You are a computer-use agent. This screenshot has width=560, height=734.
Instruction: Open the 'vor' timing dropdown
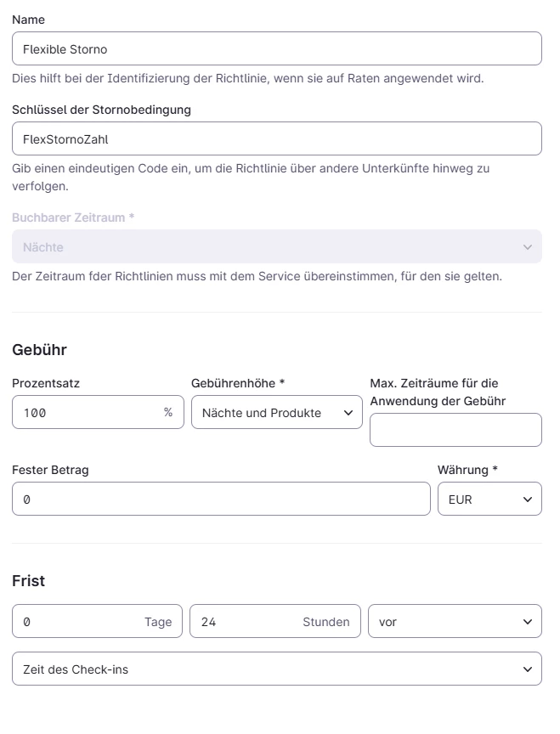455,622
